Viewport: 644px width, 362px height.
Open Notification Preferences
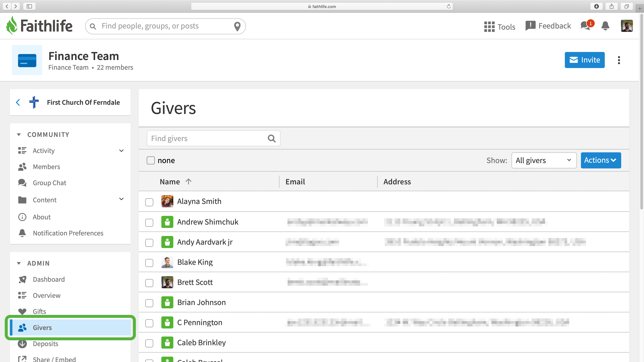[x=68, y=233]
